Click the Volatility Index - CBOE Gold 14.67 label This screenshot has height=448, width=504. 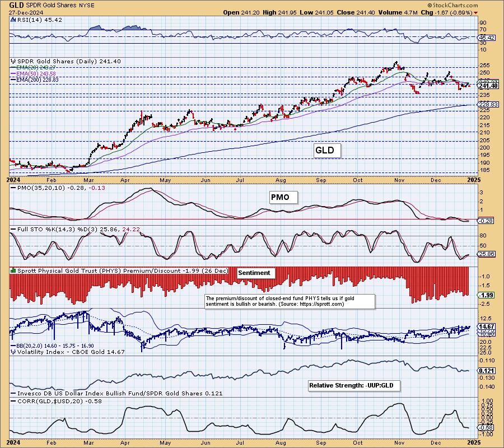click(71, 352)
